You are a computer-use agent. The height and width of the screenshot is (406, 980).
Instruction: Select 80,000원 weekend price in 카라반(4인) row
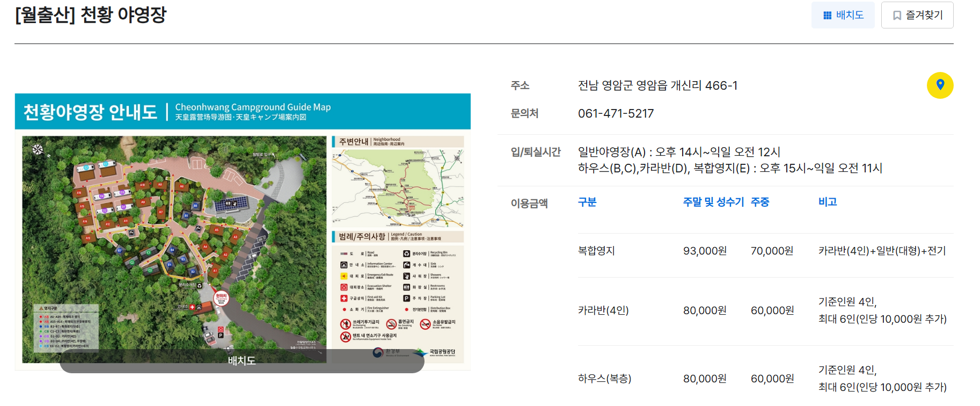click(705, 310)
